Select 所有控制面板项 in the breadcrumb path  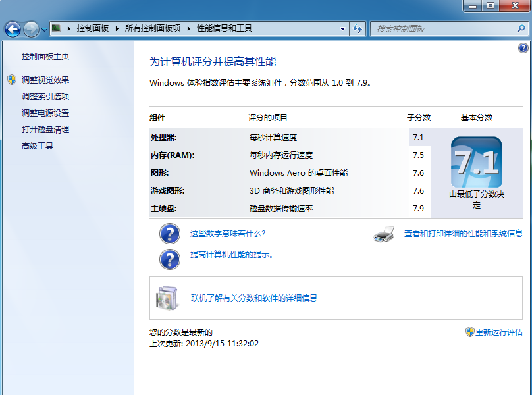(x=152, y=28)
